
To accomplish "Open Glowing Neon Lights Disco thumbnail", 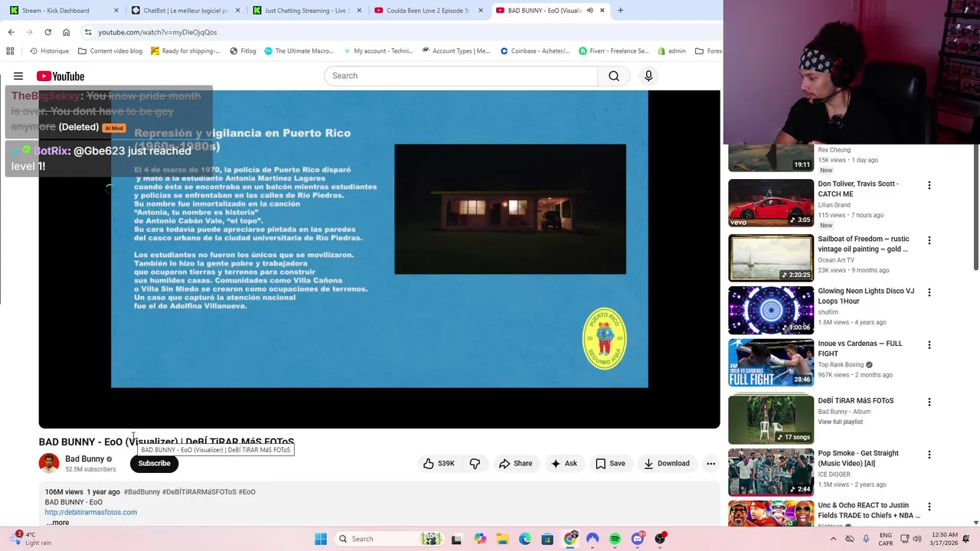I will (x=771, y=310).
